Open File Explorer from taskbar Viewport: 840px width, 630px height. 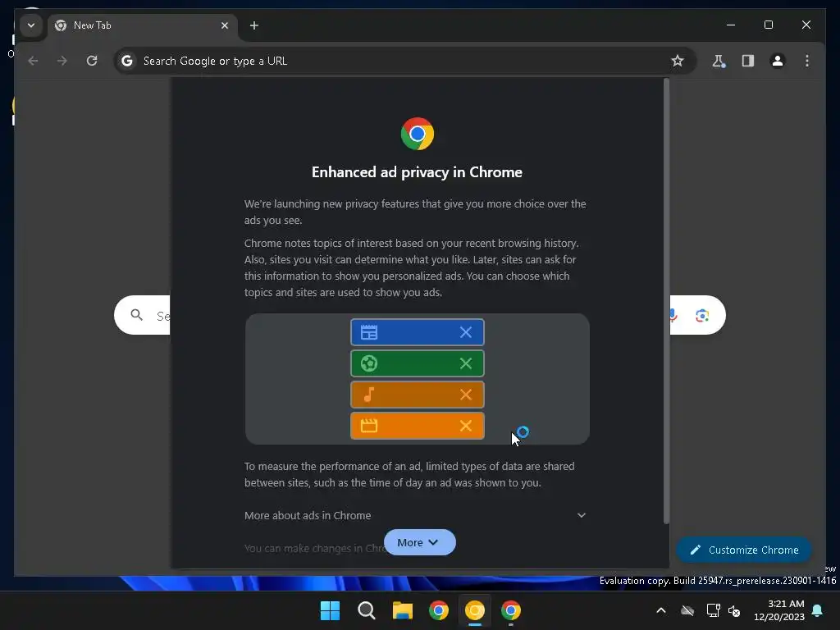[x=402, y=610]
